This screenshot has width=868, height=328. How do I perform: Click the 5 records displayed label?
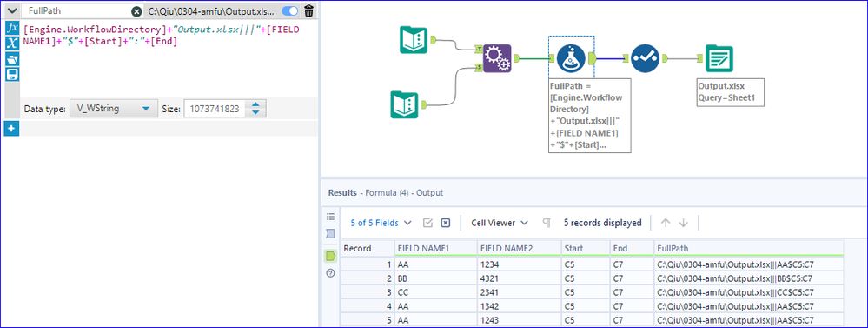(x=602, y=223)
